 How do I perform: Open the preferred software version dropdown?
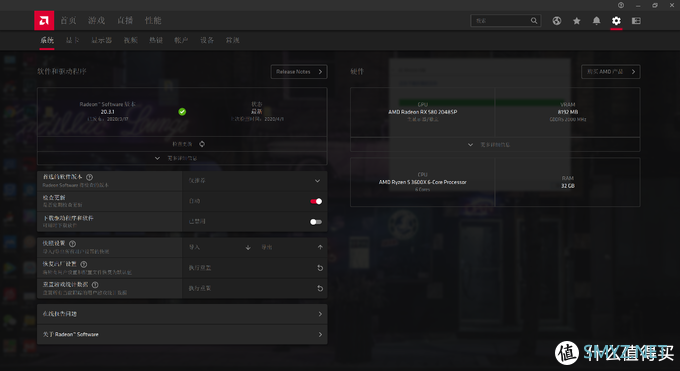click(255, 181)
